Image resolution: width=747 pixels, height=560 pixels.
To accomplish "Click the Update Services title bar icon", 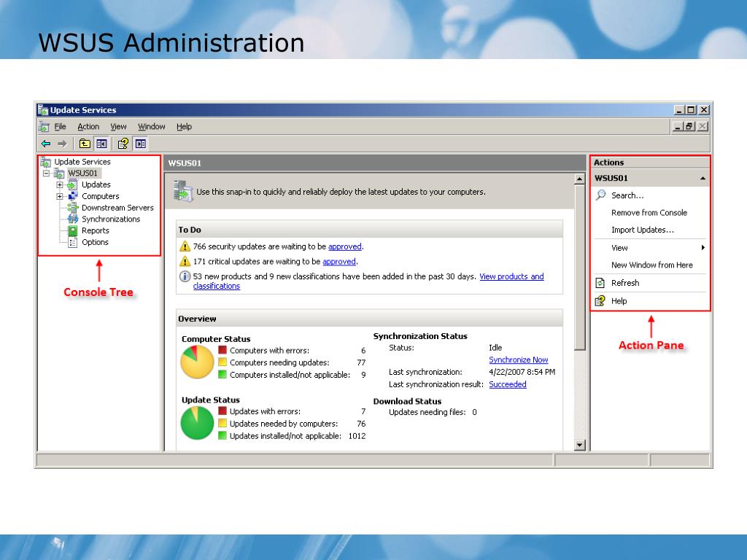I will tap(43, 110).
